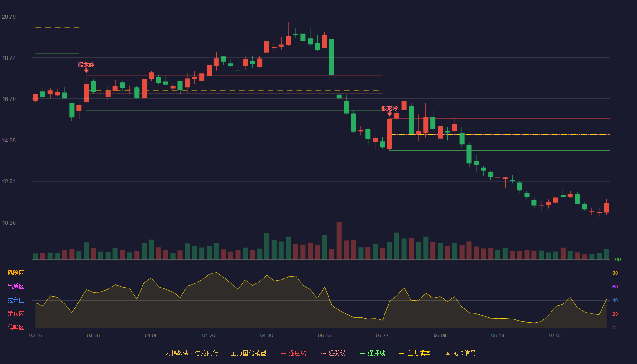
Task: Click the tallest red volume bar
Action: coord(339,241)
